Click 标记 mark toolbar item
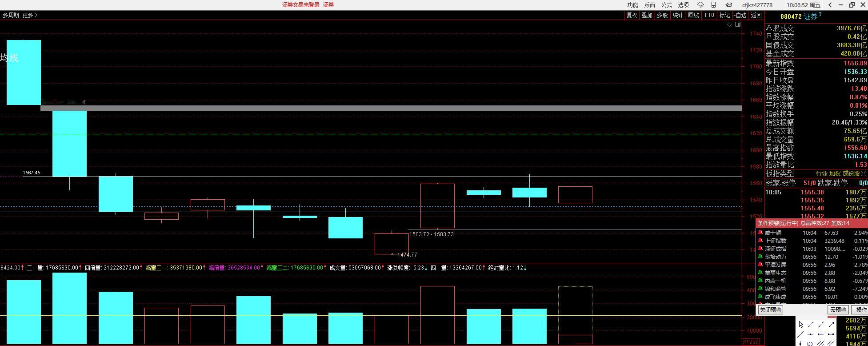The image size is (868, 346). click(725, 15)
